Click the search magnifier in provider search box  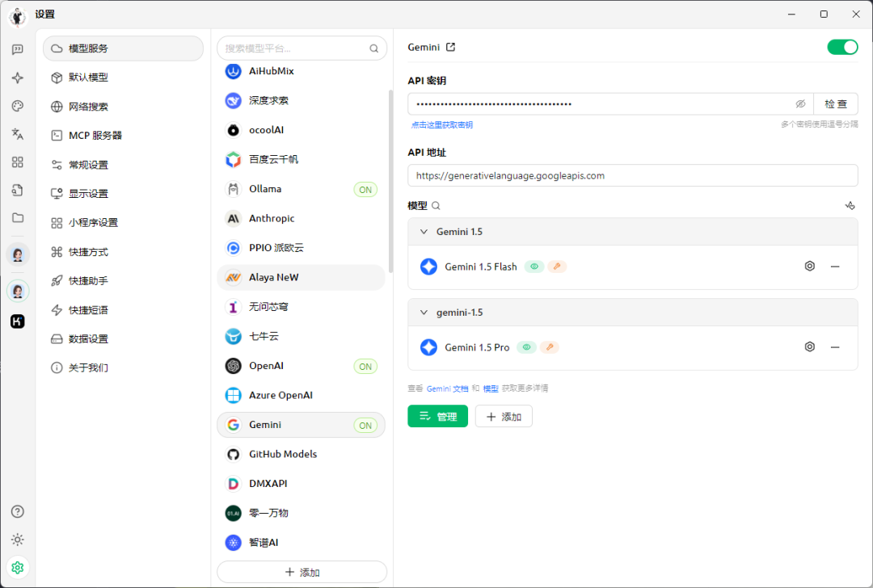coord(373,49)
